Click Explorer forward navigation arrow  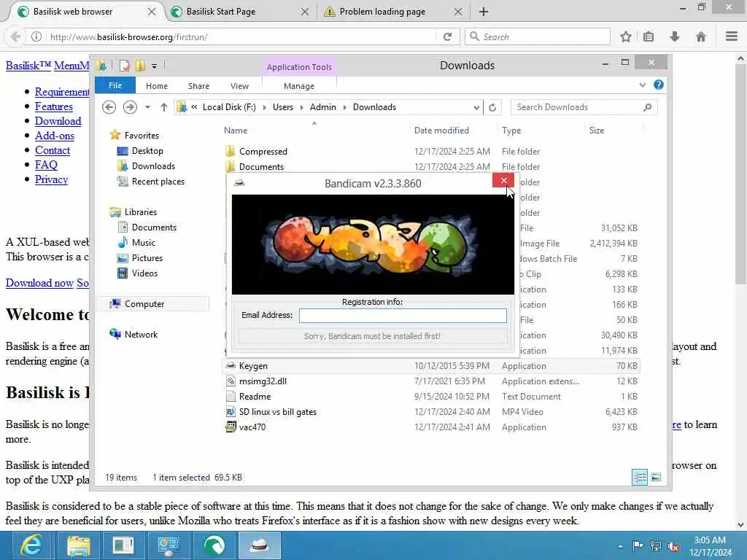click(130, 107)
